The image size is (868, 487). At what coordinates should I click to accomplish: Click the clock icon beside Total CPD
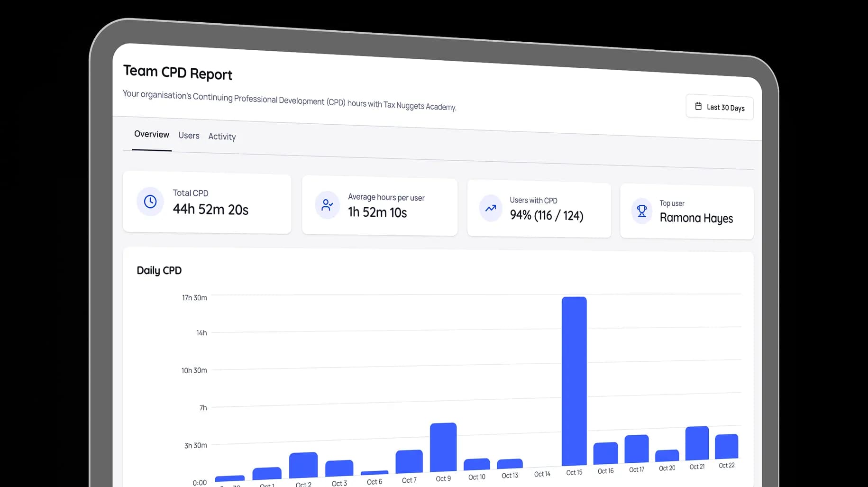(150, 202)
